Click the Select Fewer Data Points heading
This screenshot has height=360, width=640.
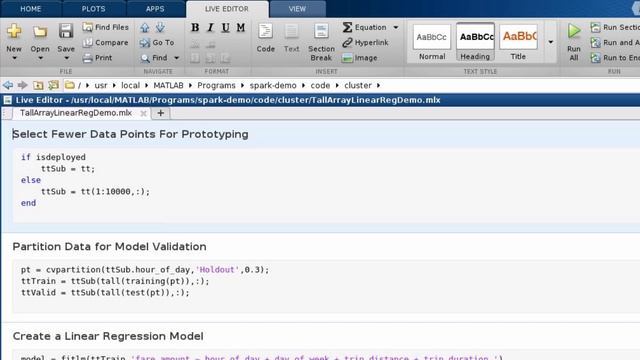point(130,134)
